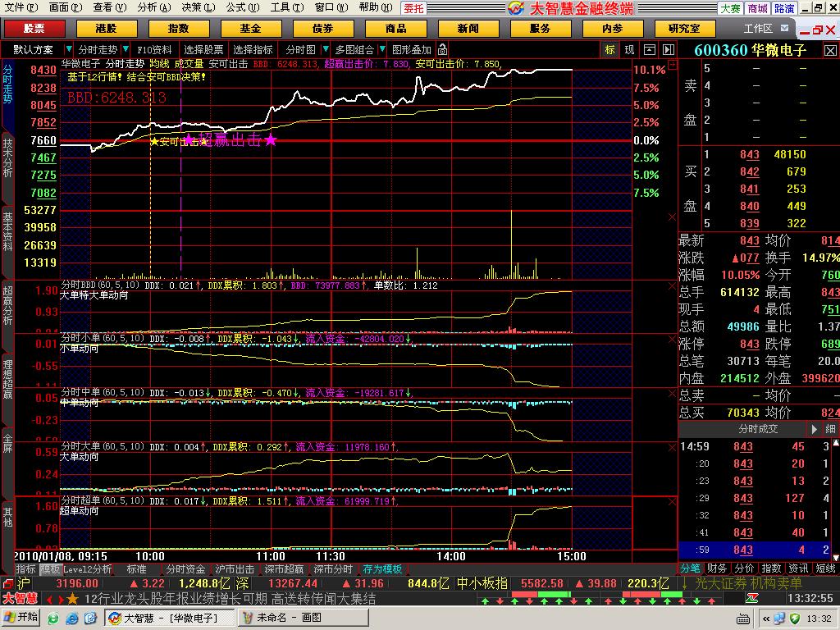Click the 委托 order button
Image resolution: width=840 pixels, height=630 pixels.
413,8
